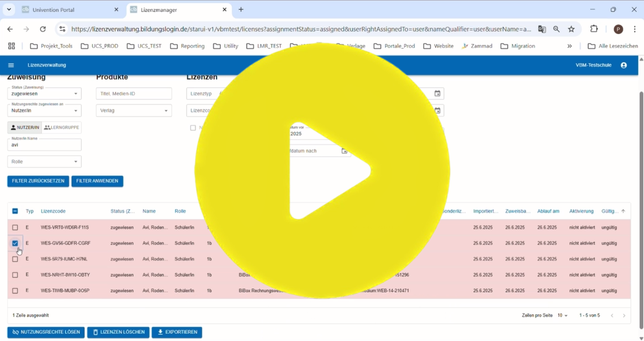The width and height of the screenshot is (644, 341).
Task: Sort table by Lizenzcode column header
Action: (53, 211)
